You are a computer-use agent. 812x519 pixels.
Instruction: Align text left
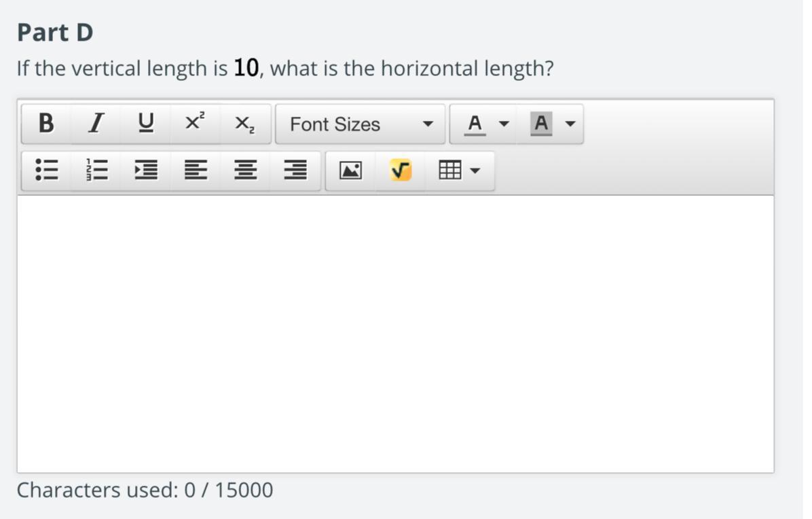point(196,171)
